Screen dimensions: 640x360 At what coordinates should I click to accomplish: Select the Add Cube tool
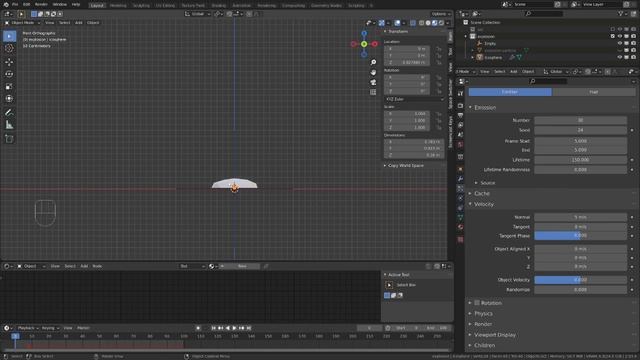point(9,139)
